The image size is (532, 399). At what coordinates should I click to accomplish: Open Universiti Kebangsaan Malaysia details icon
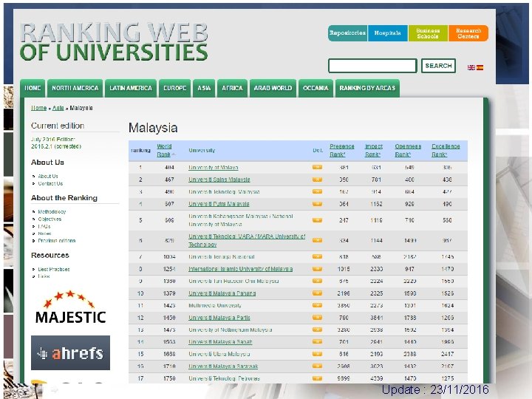tap(317, 220)
